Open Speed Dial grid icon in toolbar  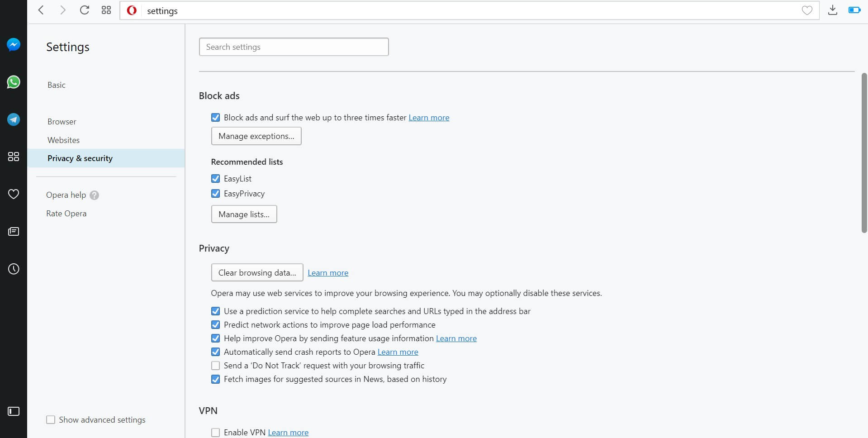point(106,10)
